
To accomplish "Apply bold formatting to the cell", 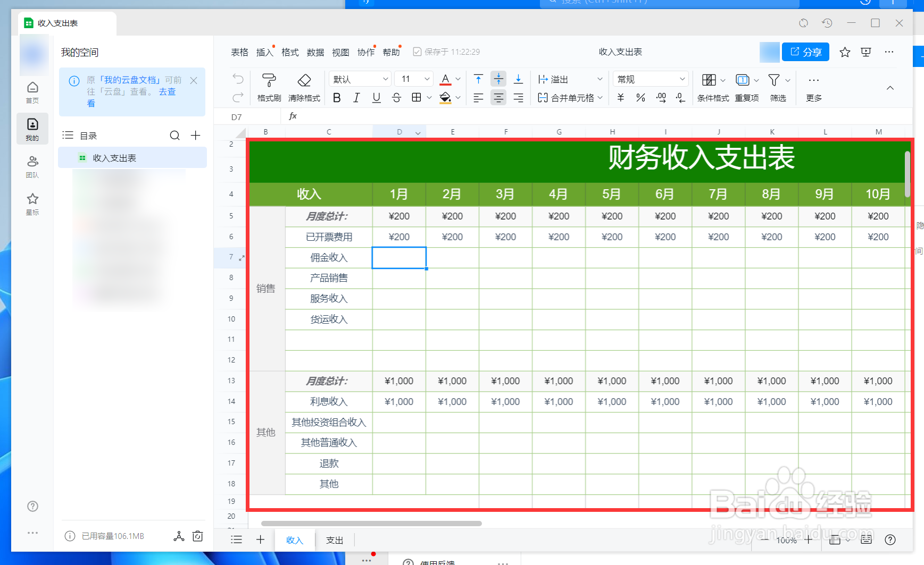I will (x=336, y=98).
